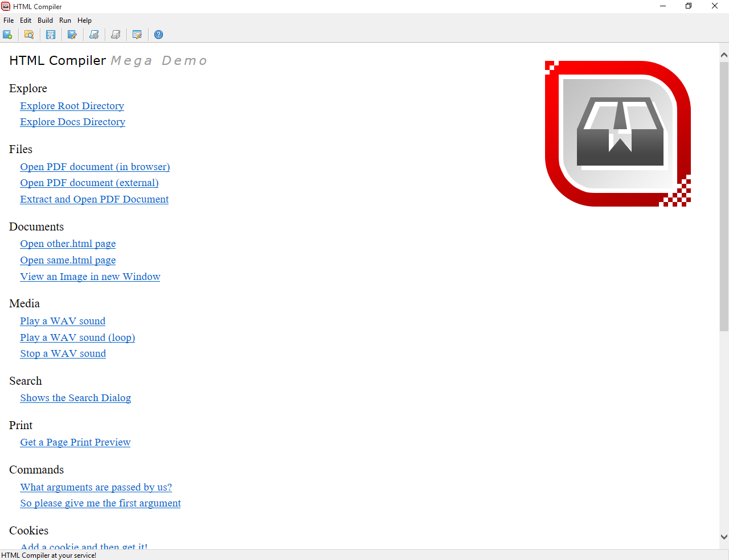Click the blue Help question mark icon
The height and width of the screenshot is (560, 729).
point(159,35)
